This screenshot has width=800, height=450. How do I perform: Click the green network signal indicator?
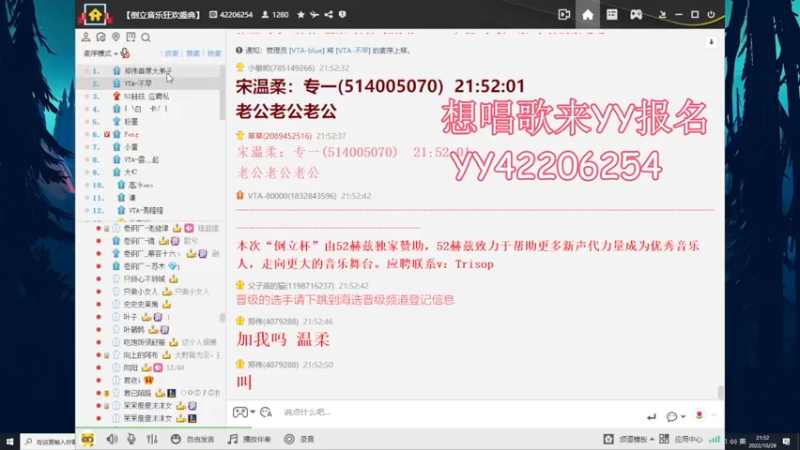tap(714, 439)
